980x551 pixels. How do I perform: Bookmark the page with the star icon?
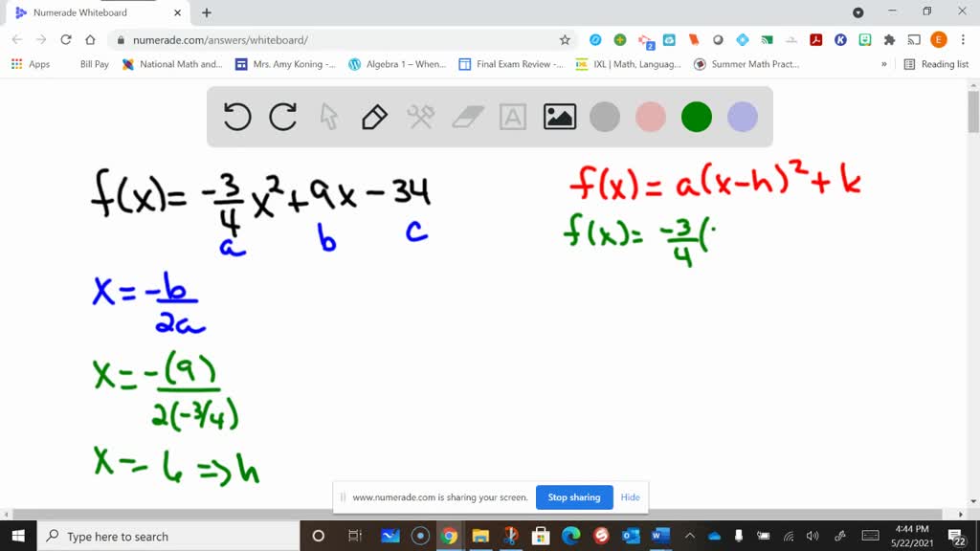point(565,40)
